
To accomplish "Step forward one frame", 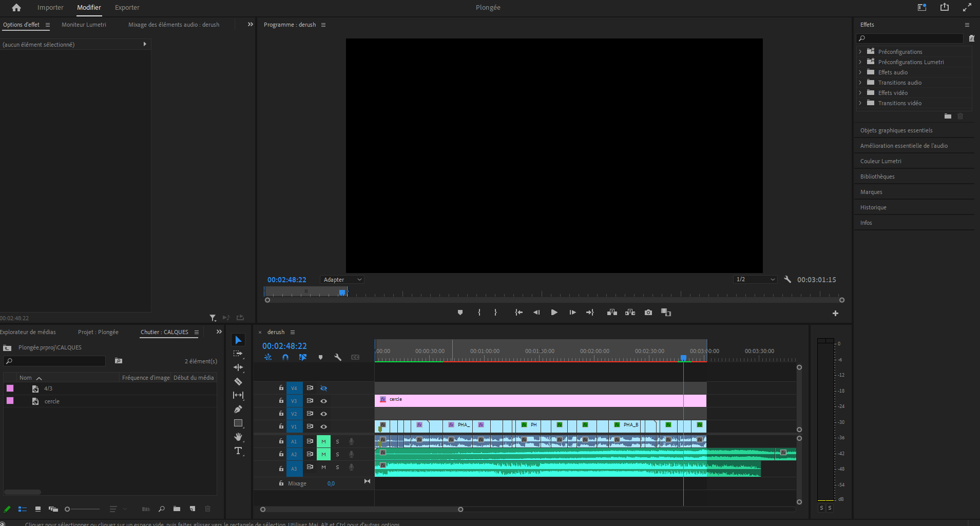I will (x=572, y=313).
